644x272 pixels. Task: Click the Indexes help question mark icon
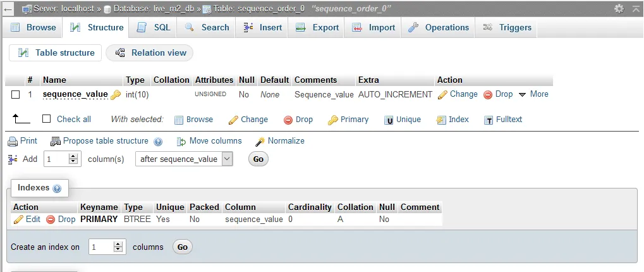tap(57, 189)
